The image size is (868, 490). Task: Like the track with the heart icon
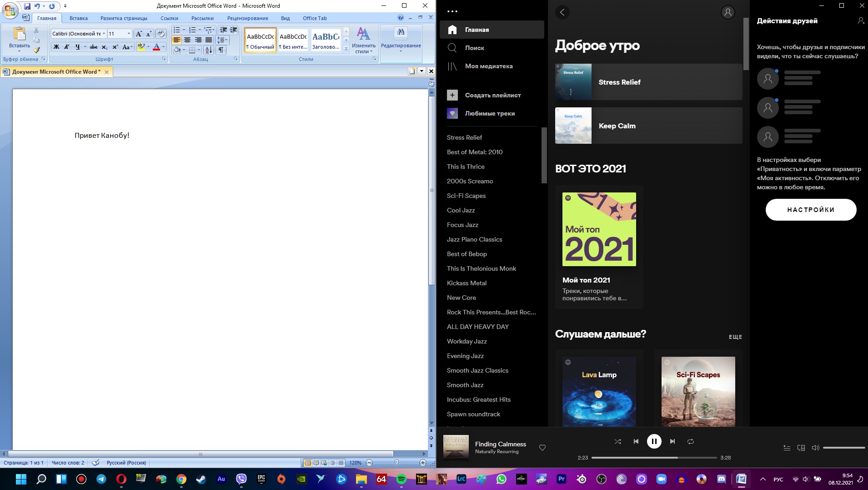[x=542, y=448]
